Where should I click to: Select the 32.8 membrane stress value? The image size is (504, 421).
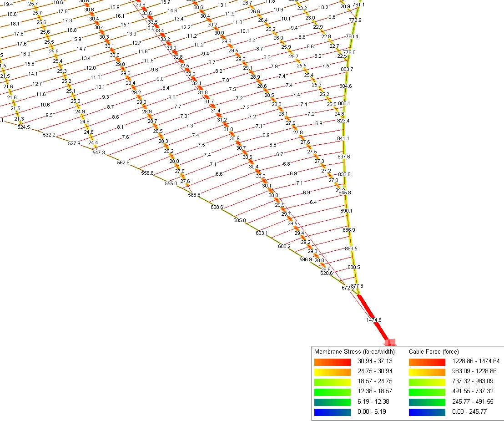pyautogui.click(x=178, y=57)
